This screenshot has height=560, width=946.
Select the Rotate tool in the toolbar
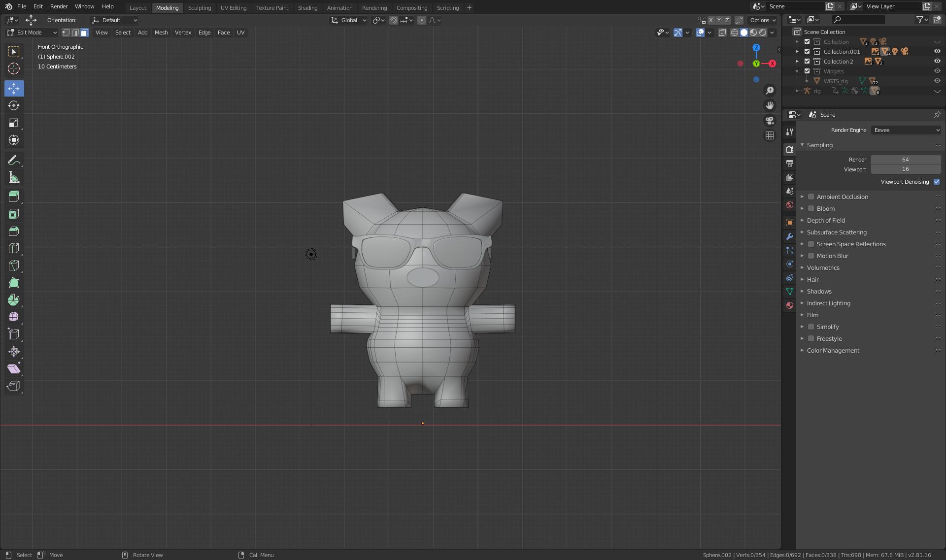(14, 105)
